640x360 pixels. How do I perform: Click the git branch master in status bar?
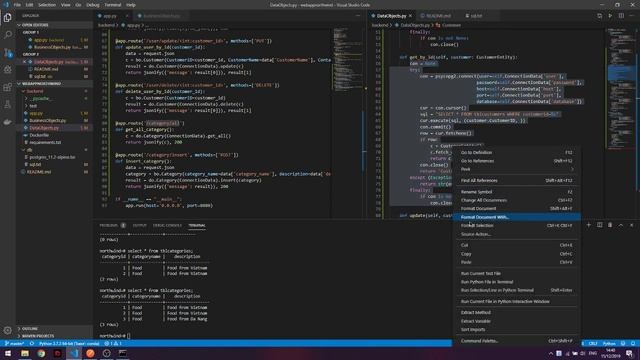coord(14,343)
